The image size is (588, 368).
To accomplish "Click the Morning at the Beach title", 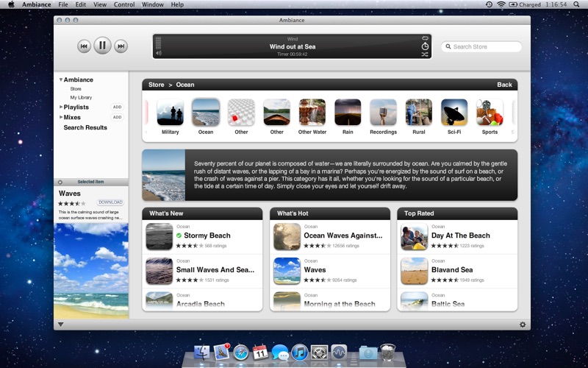I will (x=340, y=304).
